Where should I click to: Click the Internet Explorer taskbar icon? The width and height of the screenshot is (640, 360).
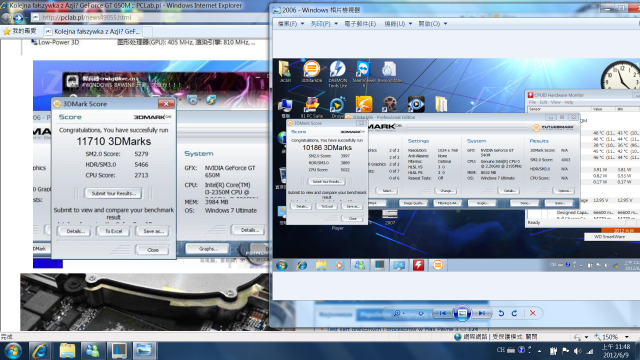(x=40, y=351)
